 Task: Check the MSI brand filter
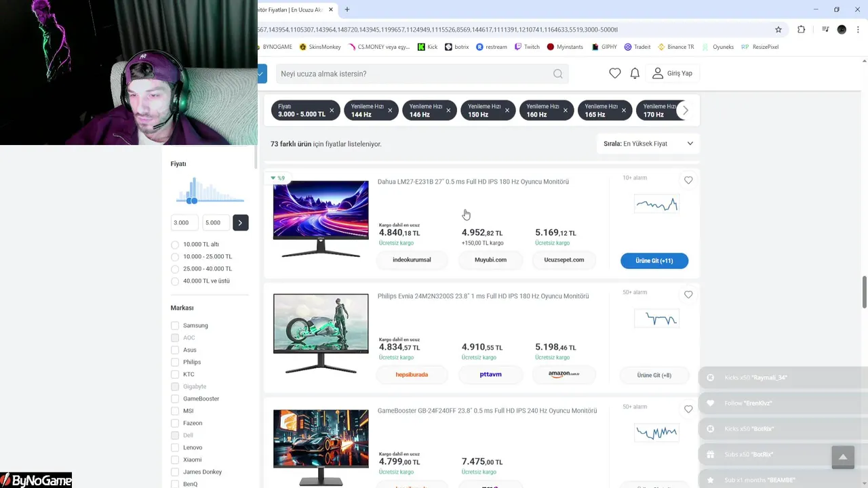(x=175, y=411)
